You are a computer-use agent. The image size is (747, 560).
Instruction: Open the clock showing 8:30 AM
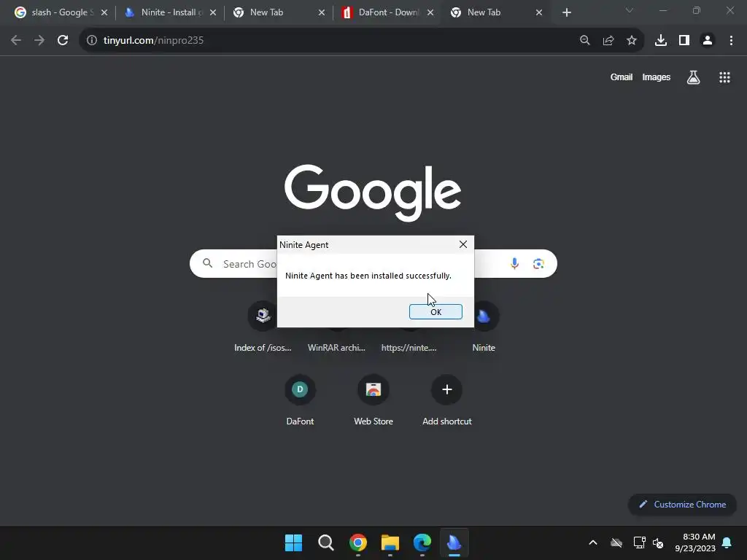pos(695,542)
